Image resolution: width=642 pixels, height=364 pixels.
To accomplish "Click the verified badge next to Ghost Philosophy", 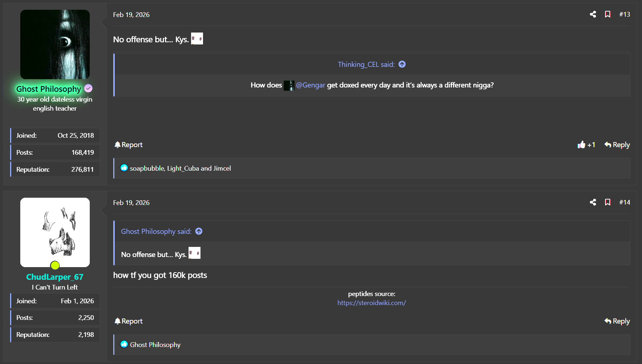I will pyautogui.click(x=88, y=89).
